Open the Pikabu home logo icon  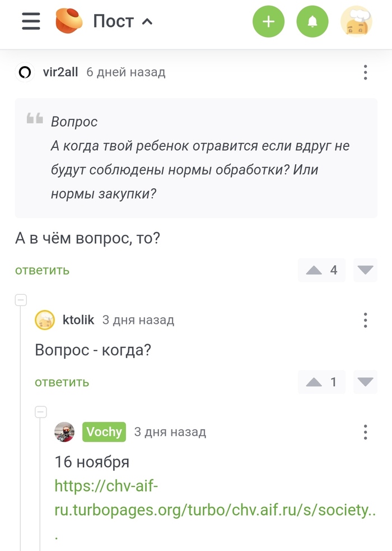(x=70, y=21)
